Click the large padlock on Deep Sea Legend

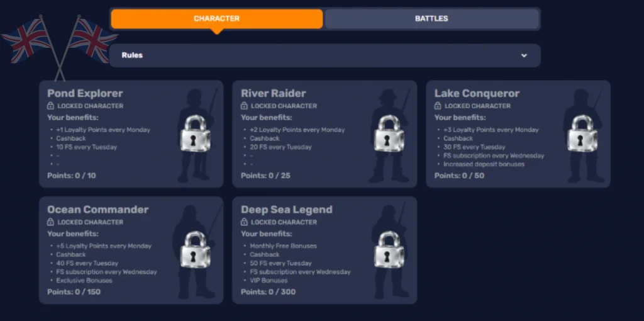[389, 249]
